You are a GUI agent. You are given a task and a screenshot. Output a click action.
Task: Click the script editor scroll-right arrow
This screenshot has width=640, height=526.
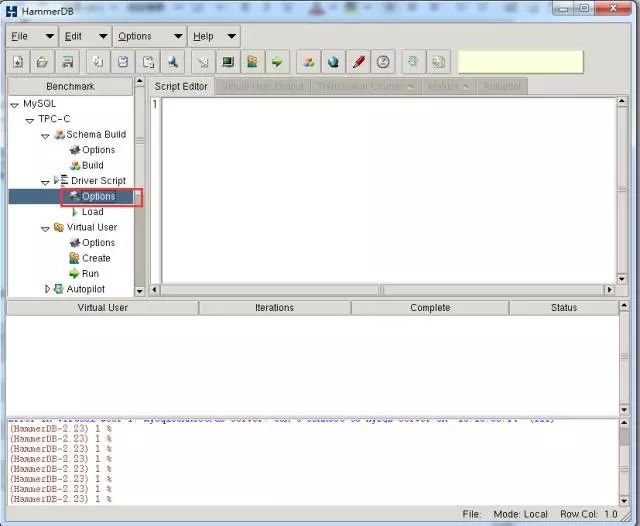(609, 289)
